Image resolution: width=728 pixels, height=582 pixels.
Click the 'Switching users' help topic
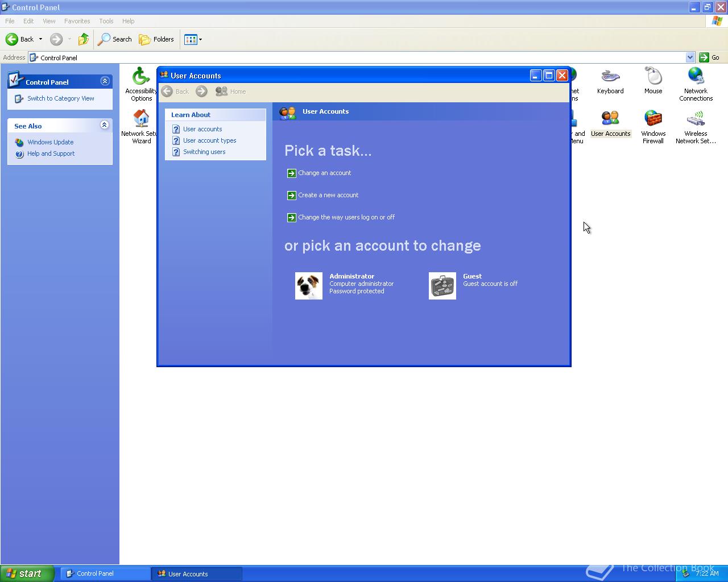pyautogui.click(x=204, y=152)
